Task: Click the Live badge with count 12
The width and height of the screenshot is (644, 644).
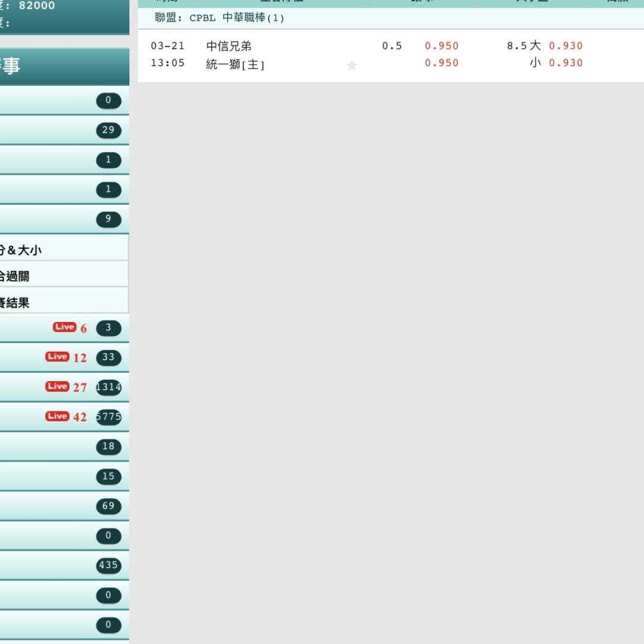Action: click(57, 357)
